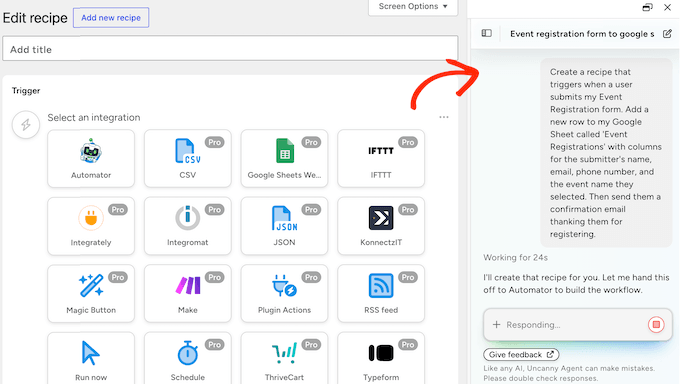Pick the KonnectzIT integration

tap(381, 226)
